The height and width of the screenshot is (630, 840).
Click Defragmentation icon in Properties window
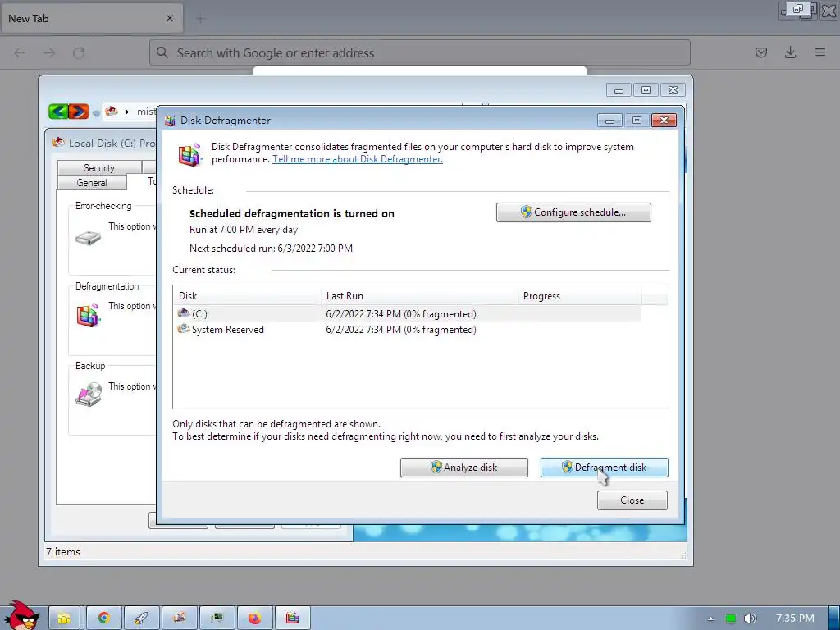(89, 315)
